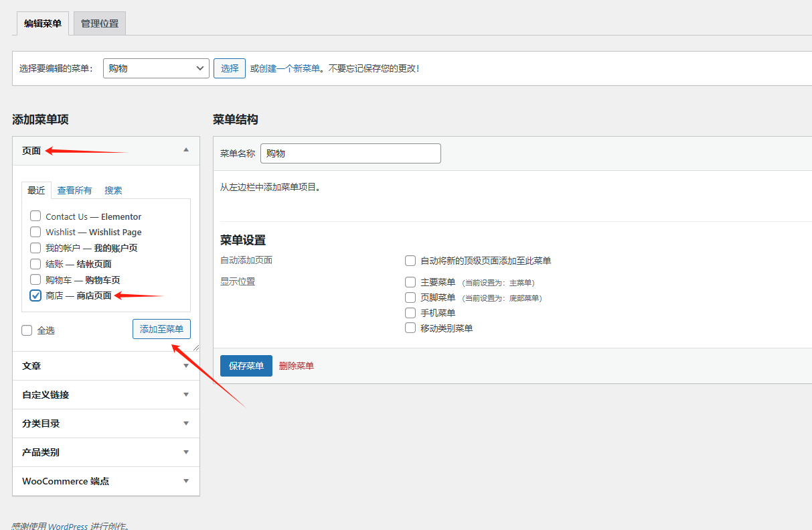Enable 自动将新的顶级页面添加至此菜单
The image size is (812, 530).
point(410,261)
